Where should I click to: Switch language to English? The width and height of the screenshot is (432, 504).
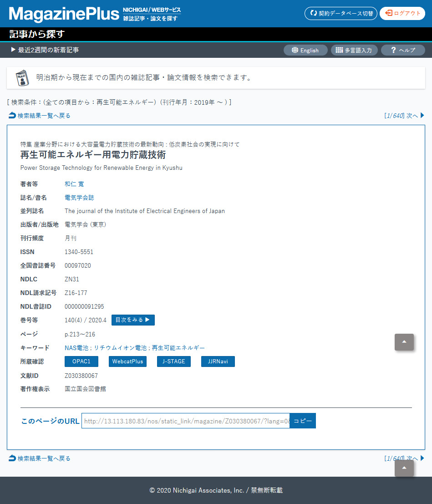pos(305,50)
